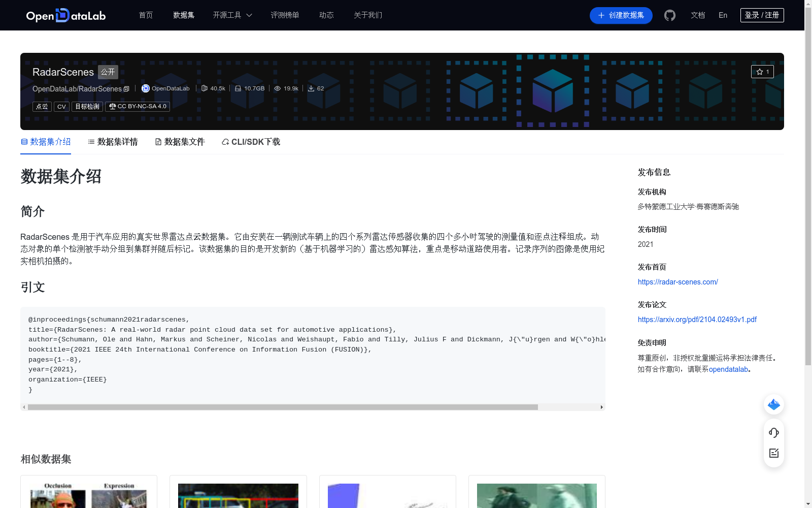Expand the 开源工具 dropdown menu

tap(232, 15)
